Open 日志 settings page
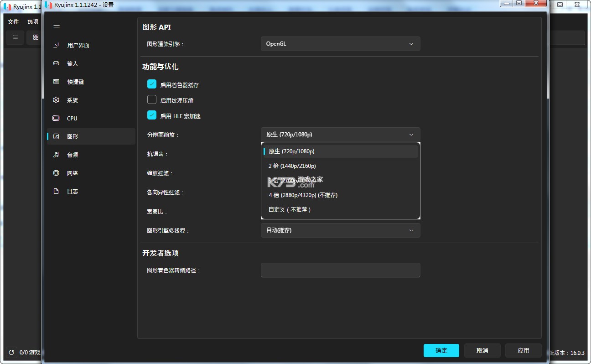This screenshot has width=591, height=364. 91,191
